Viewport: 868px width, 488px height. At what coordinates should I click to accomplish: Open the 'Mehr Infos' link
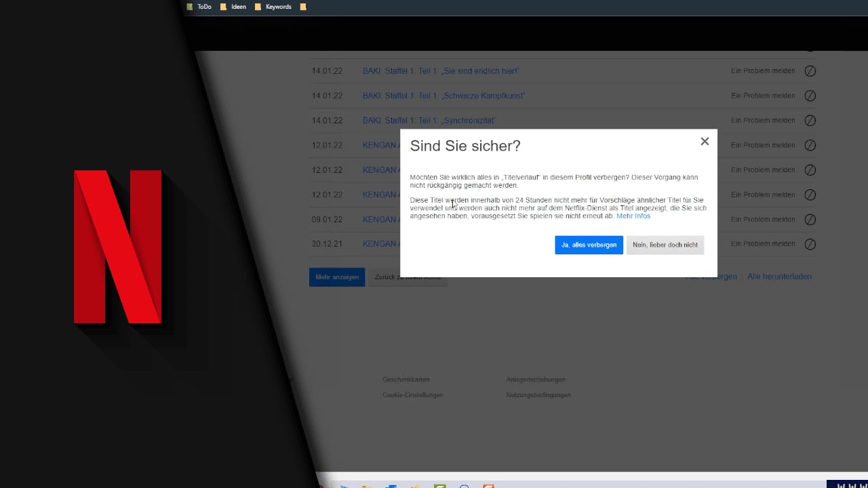[x=633, y=216]
